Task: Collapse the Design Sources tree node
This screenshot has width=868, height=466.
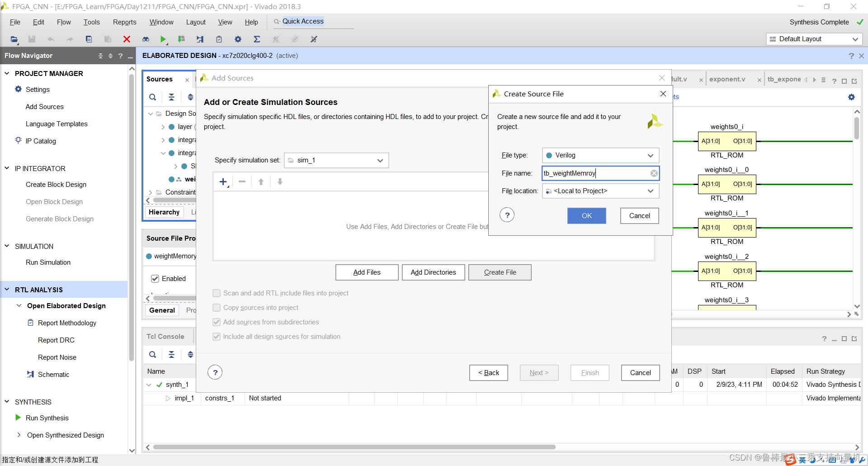Action: (x=150, y=114)
